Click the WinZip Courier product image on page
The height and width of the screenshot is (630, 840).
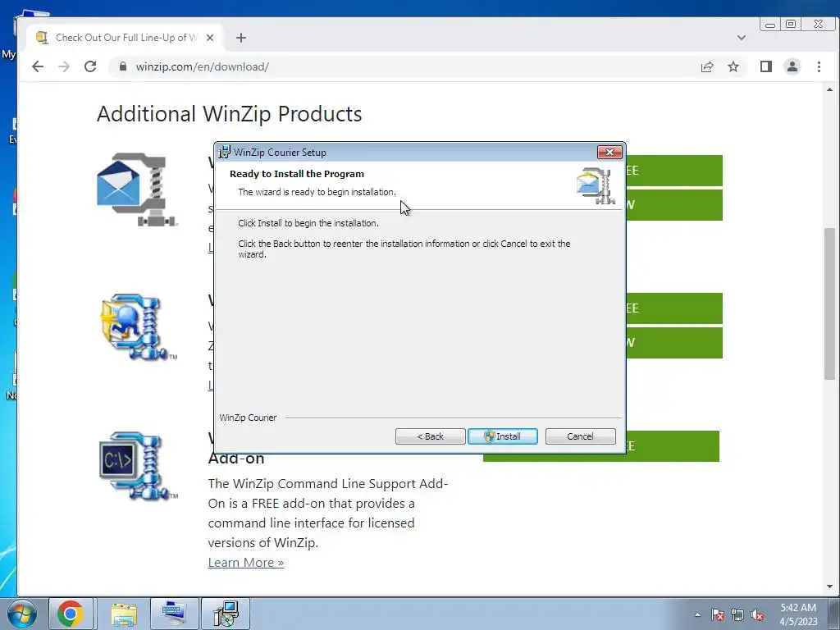(137, 189)
